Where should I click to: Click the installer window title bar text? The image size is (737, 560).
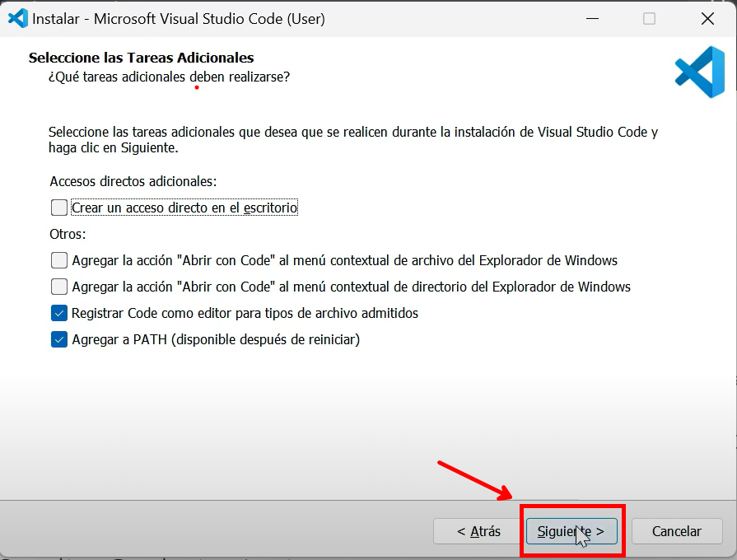[179, 19]
